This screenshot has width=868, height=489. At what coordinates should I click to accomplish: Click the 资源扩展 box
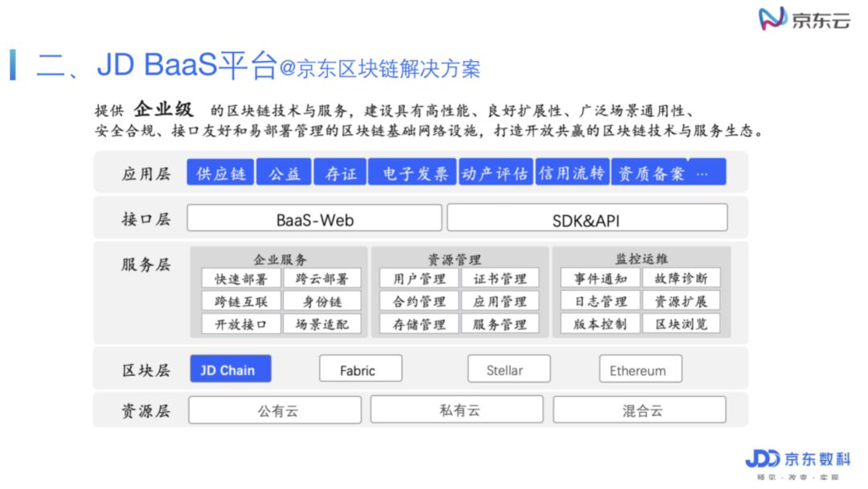681,300
